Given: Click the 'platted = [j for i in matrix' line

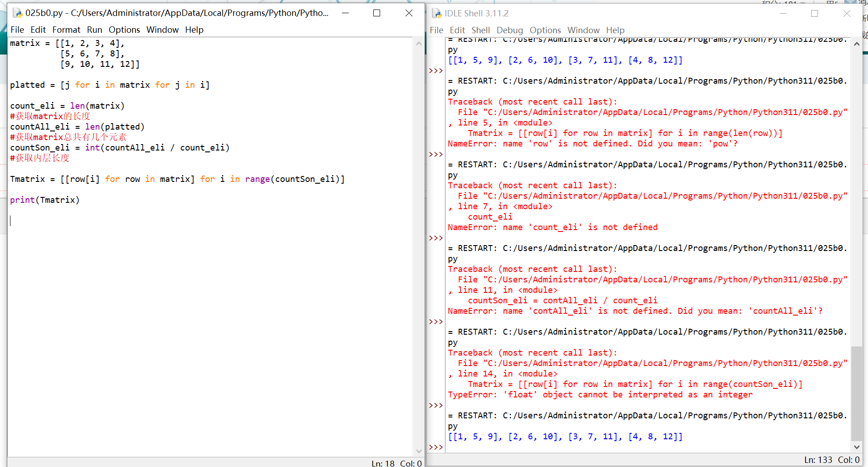Looking at the screenshot, I should point(110,85).
